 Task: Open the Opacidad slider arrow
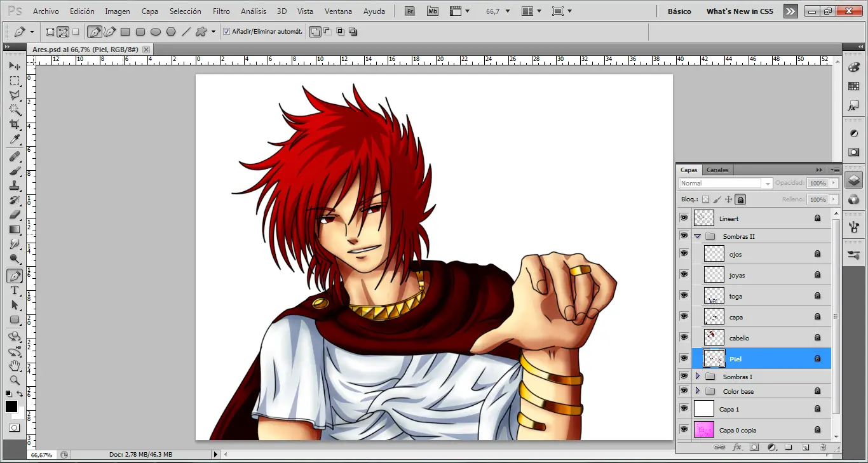[x=834, y=183]
